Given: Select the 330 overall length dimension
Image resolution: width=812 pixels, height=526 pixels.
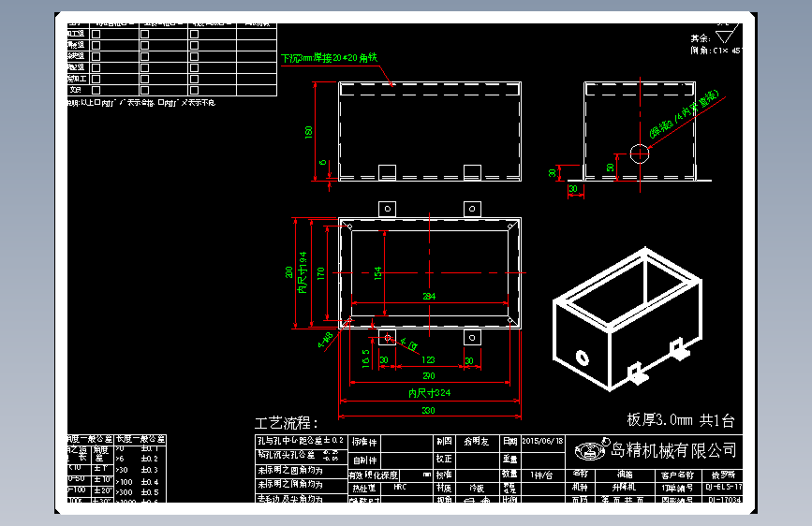Looking at the screenshot, I should (428, 410).
